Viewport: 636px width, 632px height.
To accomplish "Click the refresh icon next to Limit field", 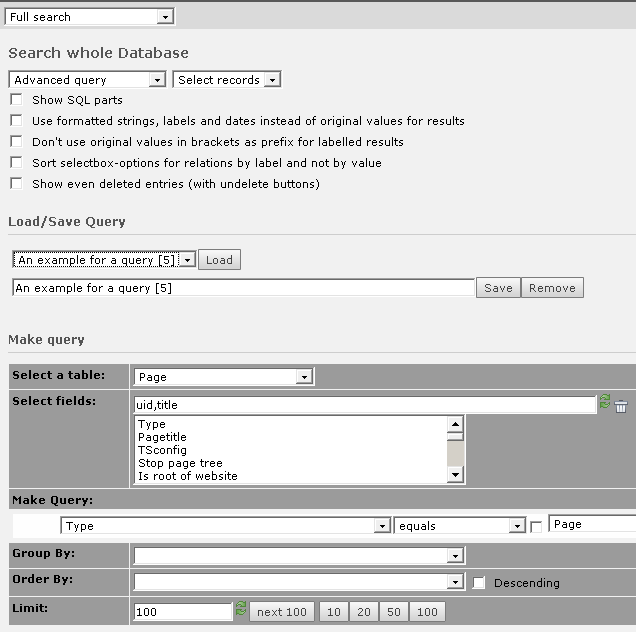I will [x=240, y=609].
